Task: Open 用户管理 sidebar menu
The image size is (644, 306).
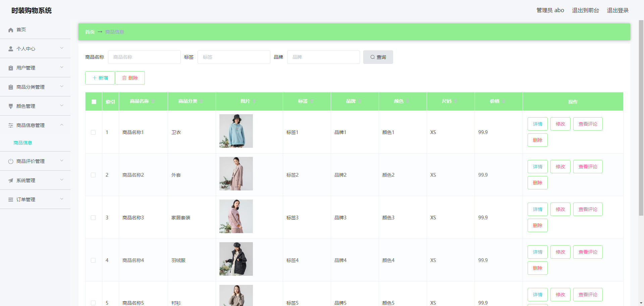Action: pyautogui.click(x=35, y=68)
